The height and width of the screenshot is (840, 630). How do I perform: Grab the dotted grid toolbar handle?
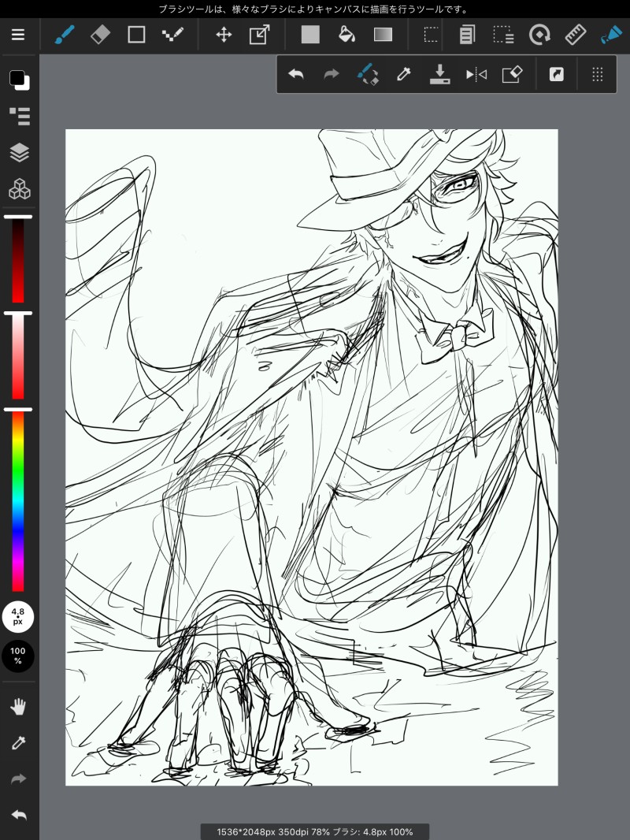[x=598, y=74]
